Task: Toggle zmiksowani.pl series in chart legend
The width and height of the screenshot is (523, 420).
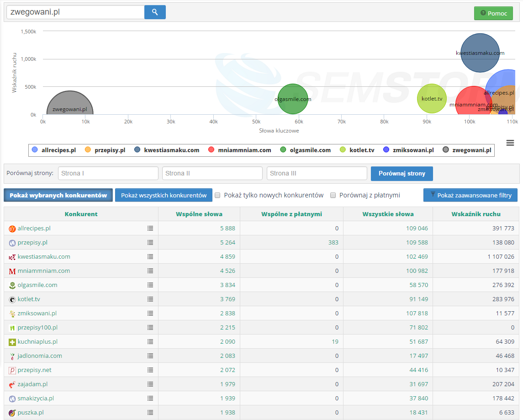Action: point(409,150)
